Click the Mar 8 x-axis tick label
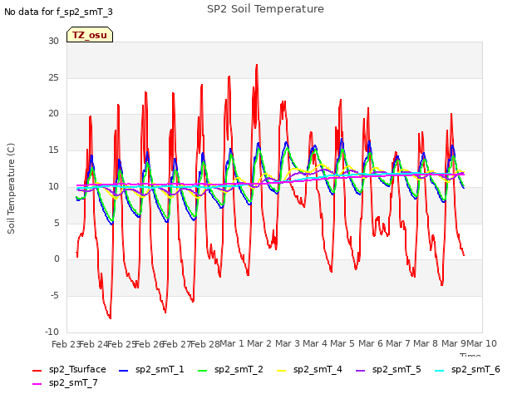The height and width of the screenshot is (399, 532). click(x=426, y=343)
